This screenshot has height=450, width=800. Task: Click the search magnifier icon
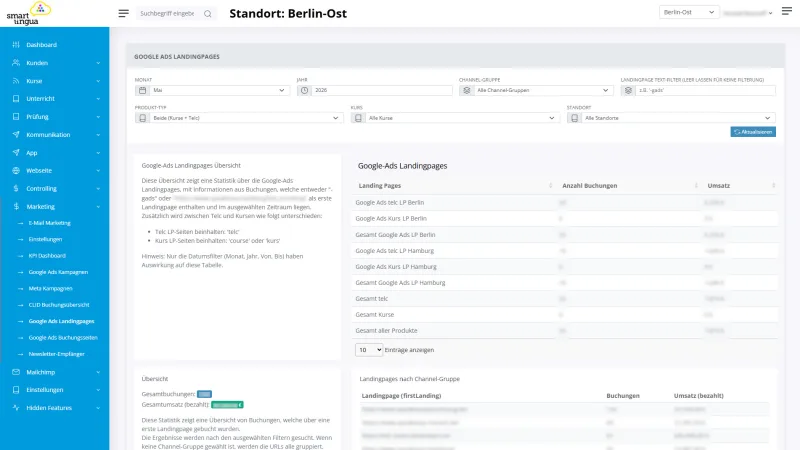[208, 14]
